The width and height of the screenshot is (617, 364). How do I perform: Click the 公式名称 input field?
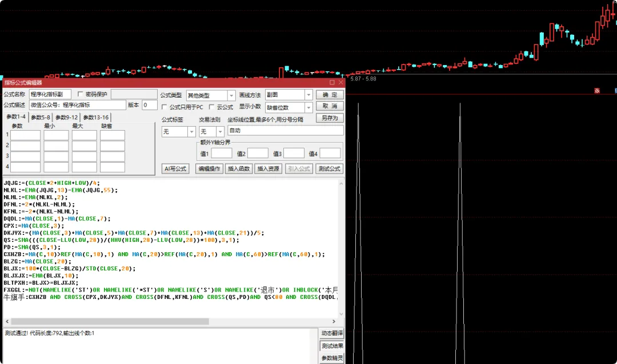tap(50, 94)
